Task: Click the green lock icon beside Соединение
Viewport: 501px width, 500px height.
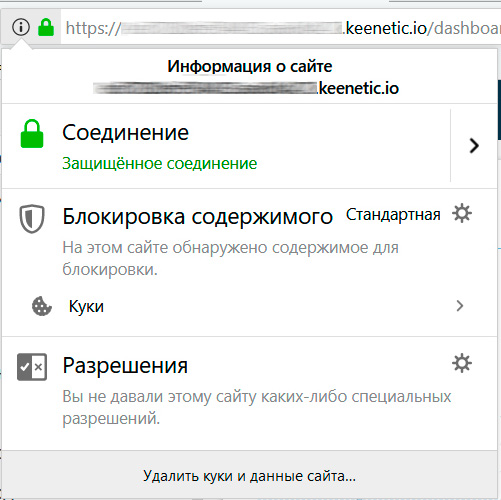Action: 32,134
